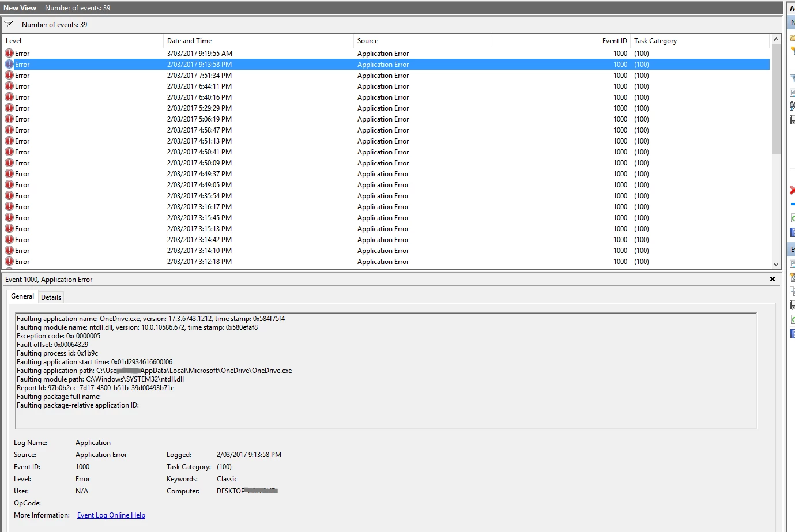Click error icon for 4:51:13 PM event
795x532 pixels.
point(9,141)
